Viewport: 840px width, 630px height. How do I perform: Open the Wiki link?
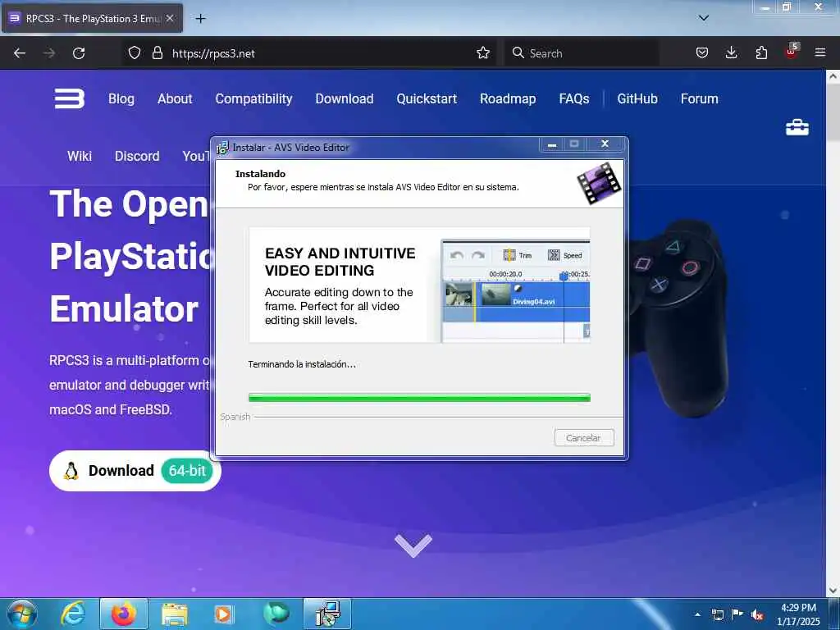80,156
